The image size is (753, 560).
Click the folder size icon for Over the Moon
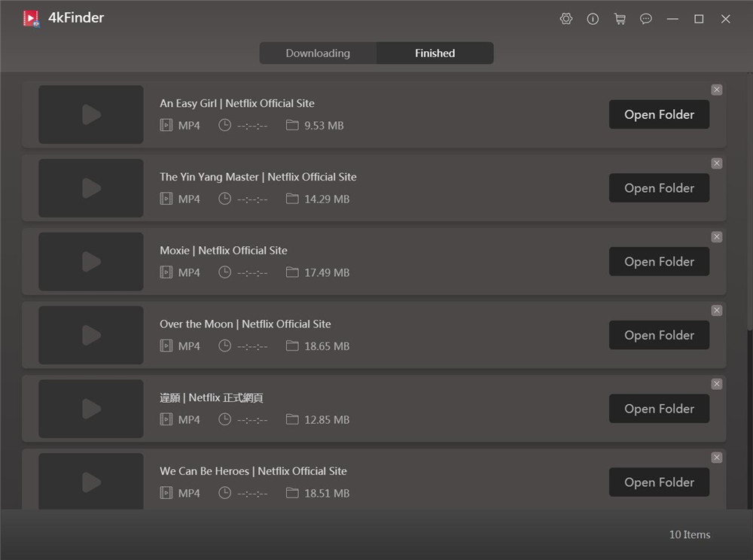tap(291, 346)
